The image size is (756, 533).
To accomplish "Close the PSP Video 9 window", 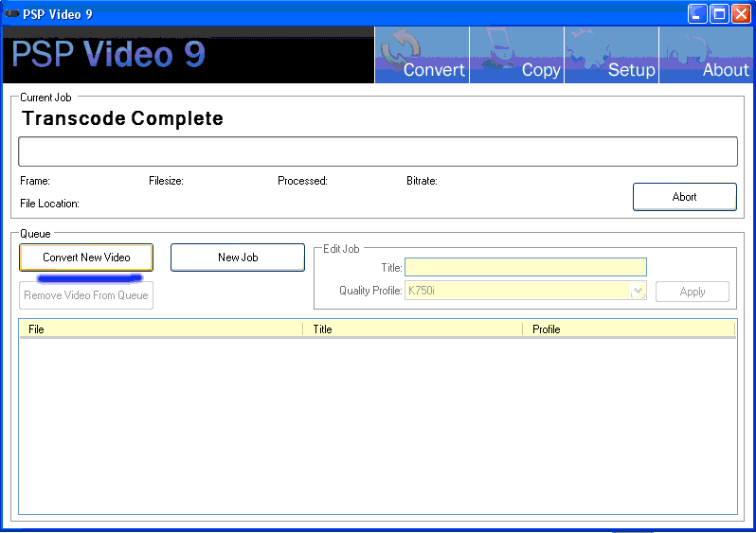I will [741, 13].
